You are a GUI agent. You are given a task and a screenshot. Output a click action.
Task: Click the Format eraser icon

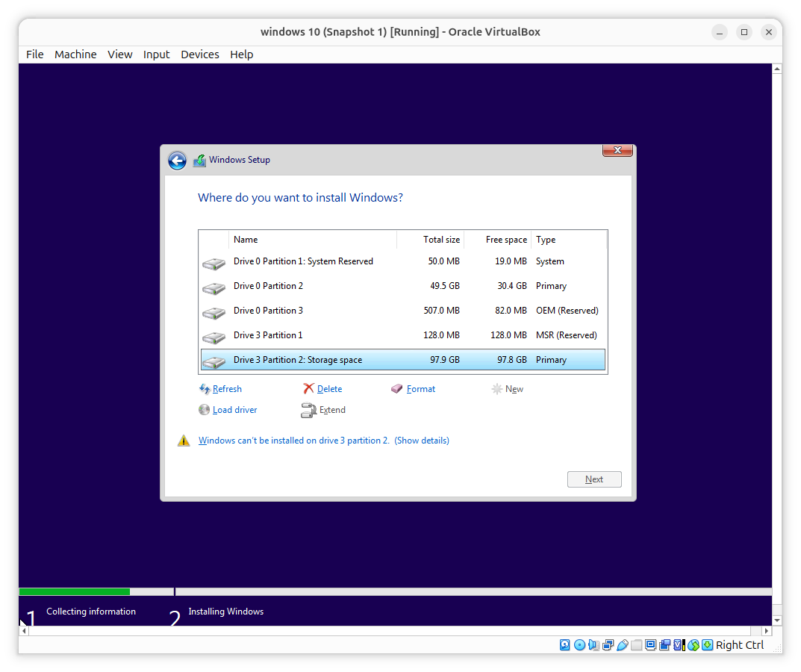click(397, 389)
